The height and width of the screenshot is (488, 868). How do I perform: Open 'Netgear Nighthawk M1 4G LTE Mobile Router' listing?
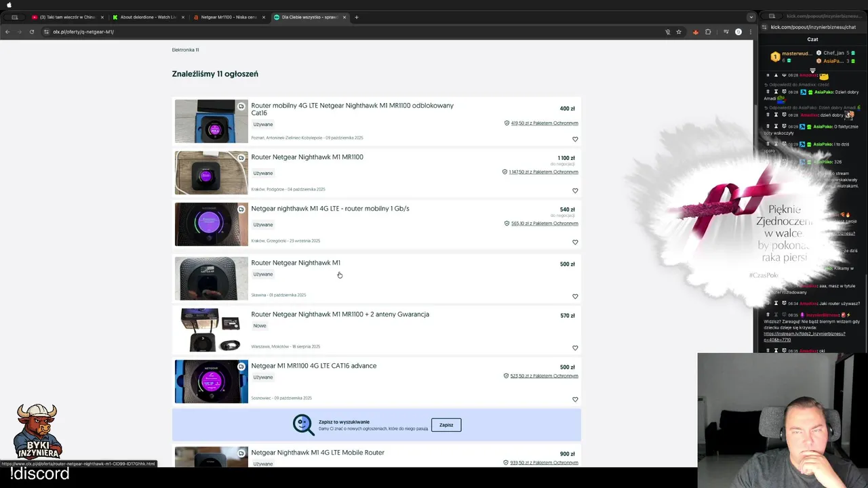(x=317, y=453)
